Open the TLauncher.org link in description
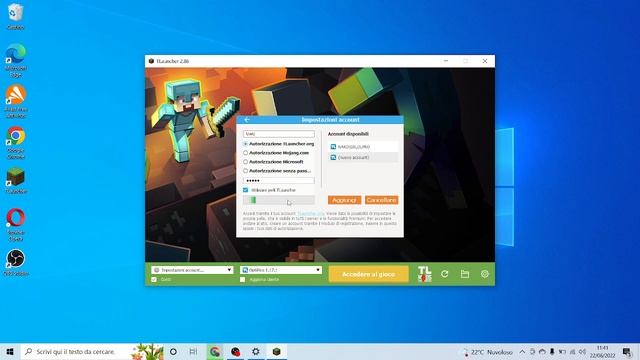The width and height of the screenshot is (640, 360). tap(310, 213)
